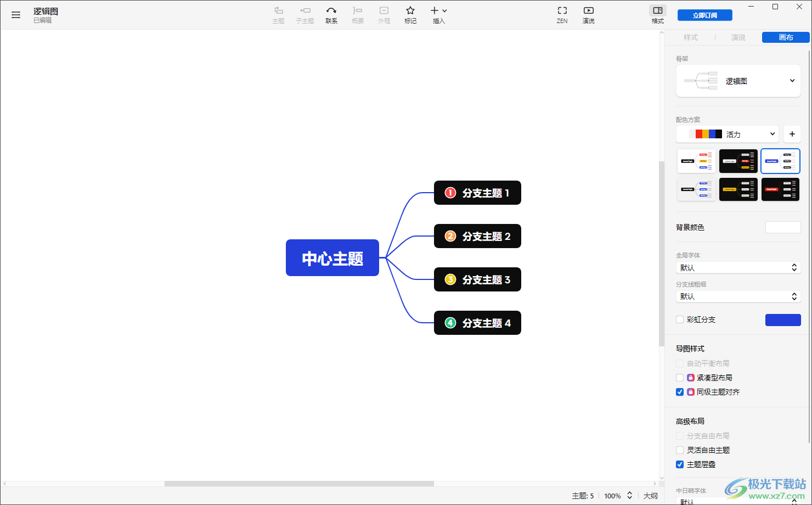Click the document title 逻辑图
The height and width of the screenshot is (505, 812).
[46, 11]
